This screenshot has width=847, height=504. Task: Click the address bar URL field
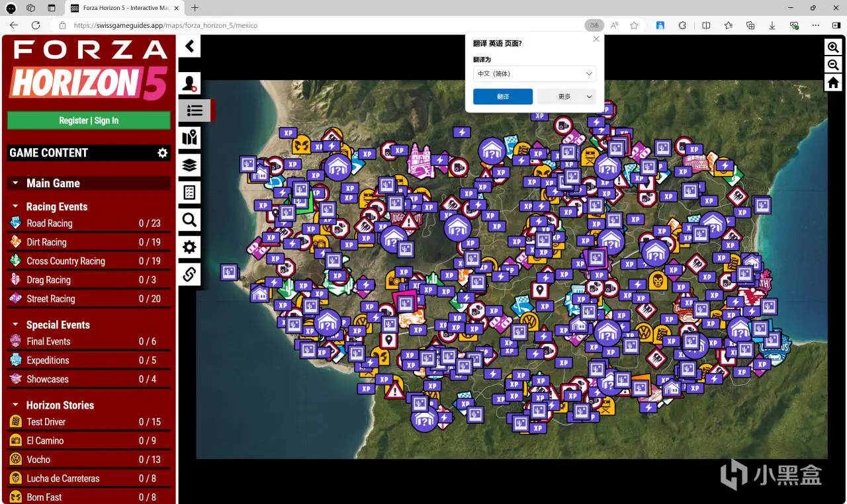click(318, 25)
